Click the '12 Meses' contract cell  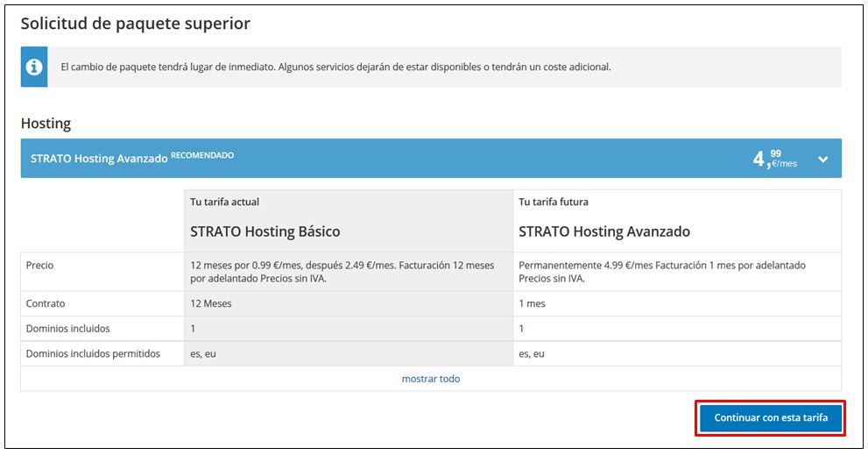click(x=212, y=303)
